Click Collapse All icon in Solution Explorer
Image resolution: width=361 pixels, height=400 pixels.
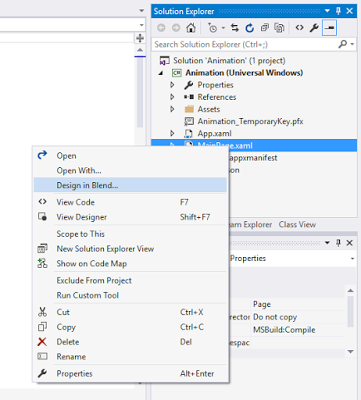point(265,28)
